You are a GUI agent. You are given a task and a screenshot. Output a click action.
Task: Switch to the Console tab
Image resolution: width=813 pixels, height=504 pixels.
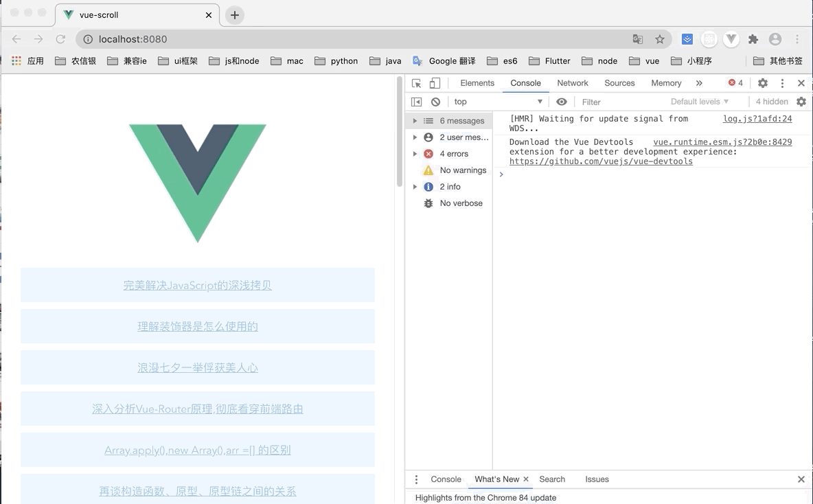pyautogui.click(x=525, y=83)
